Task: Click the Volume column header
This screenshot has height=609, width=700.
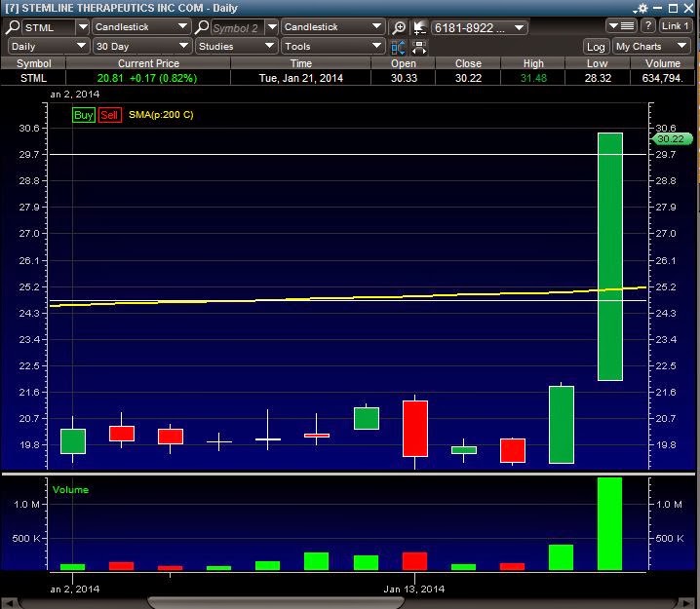Action: (663, 63)
